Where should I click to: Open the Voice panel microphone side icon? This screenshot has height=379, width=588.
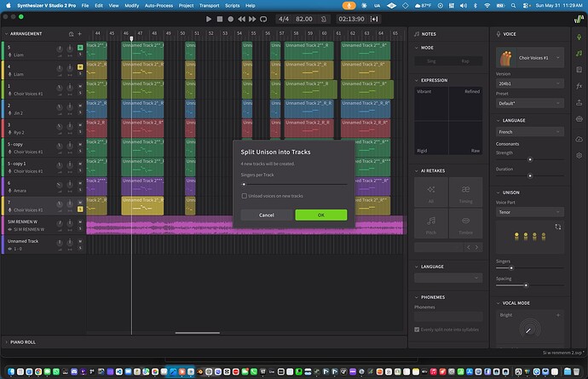point(579,37)
